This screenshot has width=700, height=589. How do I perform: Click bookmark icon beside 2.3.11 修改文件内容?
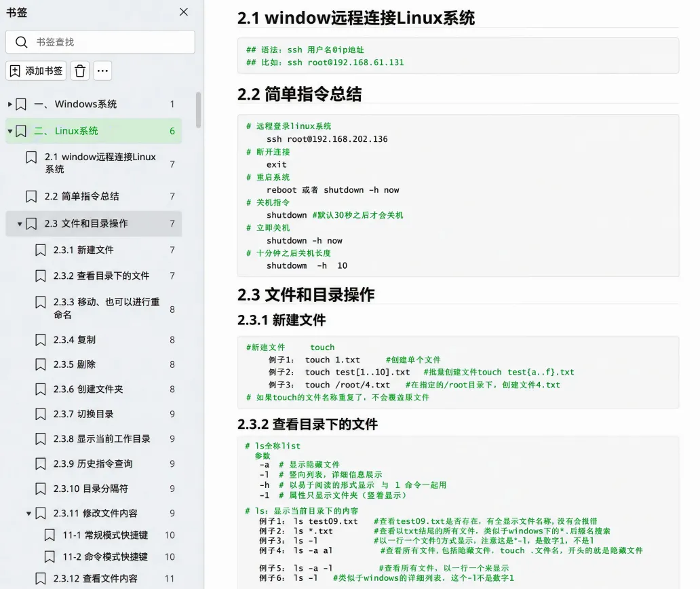tap(41, 514)
